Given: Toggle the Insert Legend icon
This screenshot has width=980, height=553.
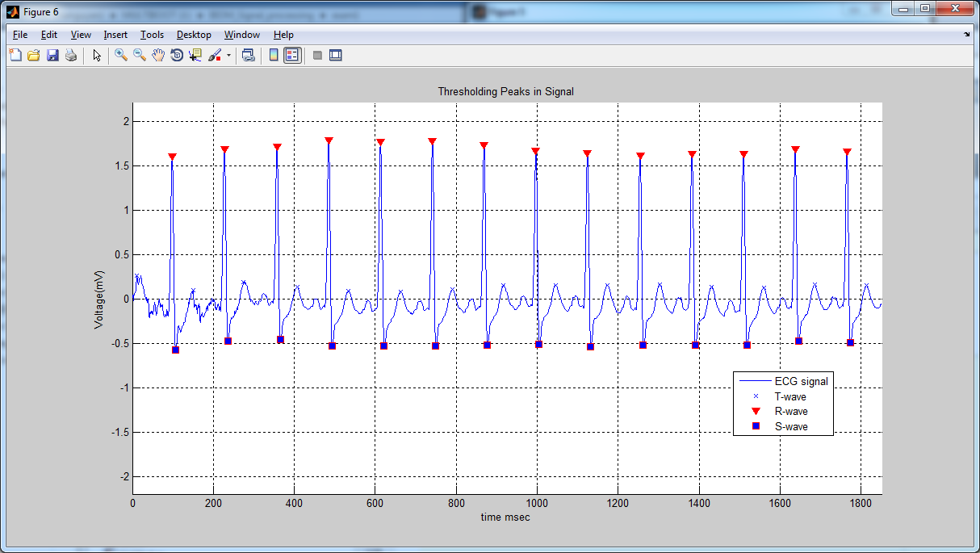Looking at the screenshot, I should [291, 55].
